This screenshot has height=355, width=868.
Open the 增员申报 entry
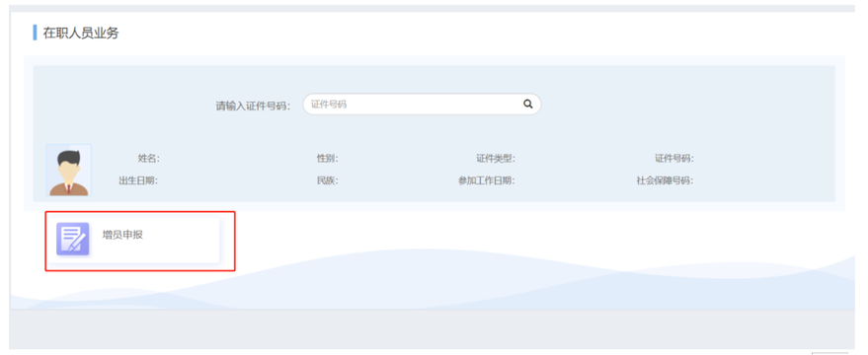pos(134,240)
